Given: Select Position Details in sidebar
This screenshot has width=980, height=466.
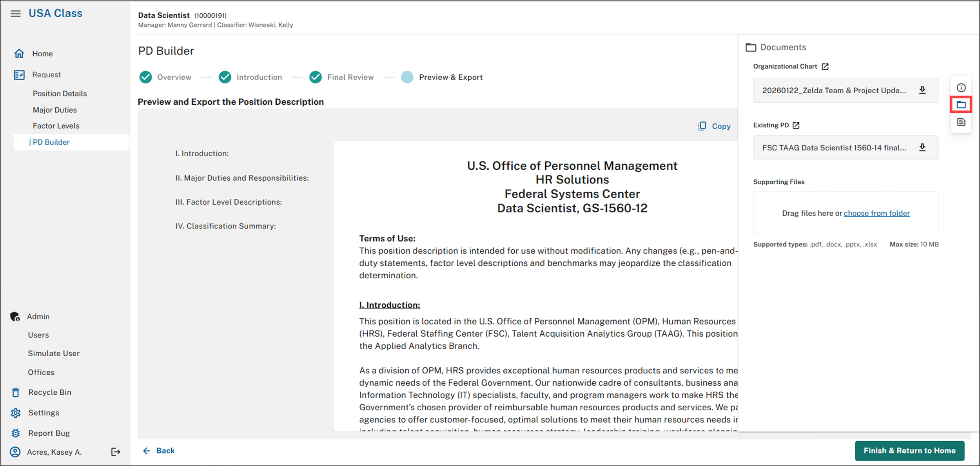Looking at the screenshot, I should [60, 93].
